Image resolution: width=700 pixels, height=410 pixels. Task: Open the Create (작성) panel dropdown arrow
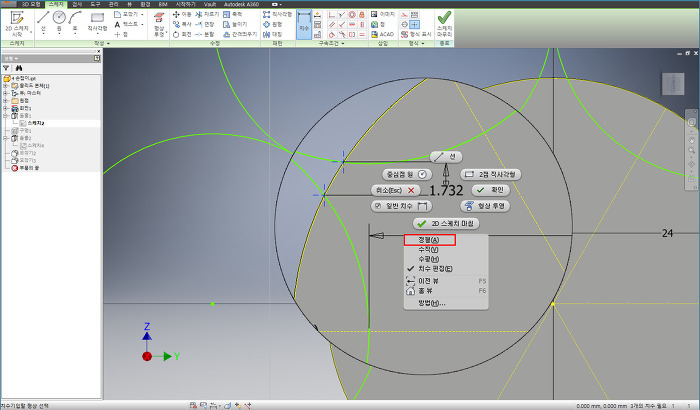tap(108, 44)
